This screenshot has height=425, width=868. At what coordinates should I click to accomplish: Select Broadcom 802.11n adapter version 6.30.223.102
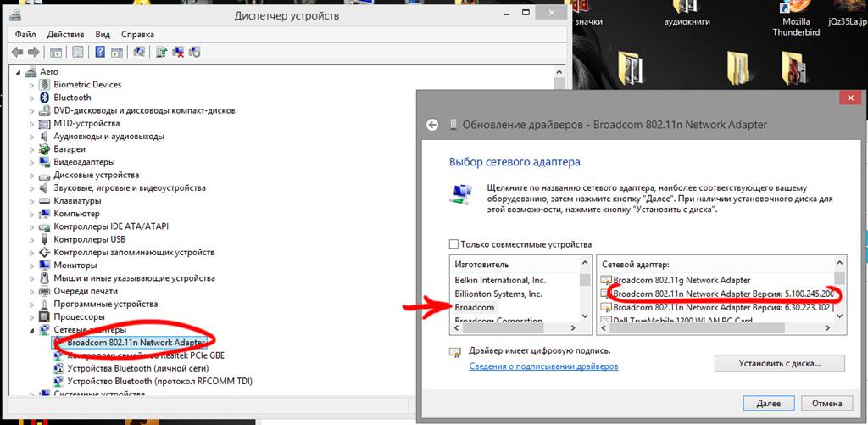[x=723, y=307]
